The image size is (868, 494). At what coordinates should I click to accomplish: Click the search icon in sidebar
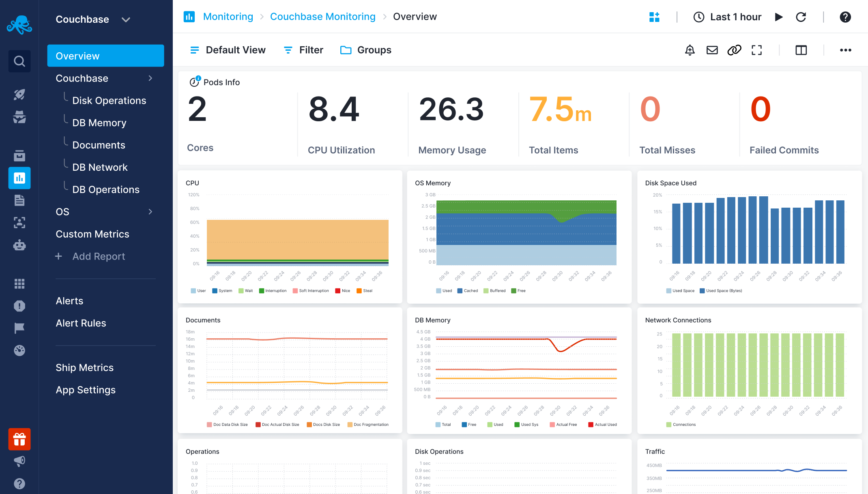click(x=20, y=61)
